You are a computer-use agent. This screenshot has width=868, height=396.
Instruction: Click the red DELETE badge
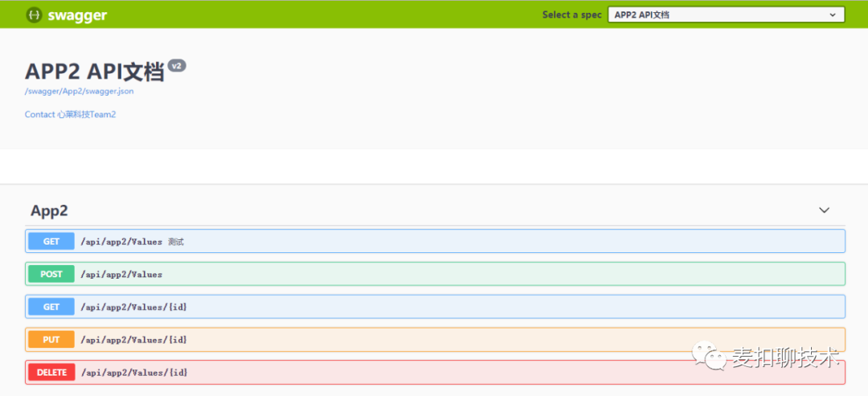(51, 372)
